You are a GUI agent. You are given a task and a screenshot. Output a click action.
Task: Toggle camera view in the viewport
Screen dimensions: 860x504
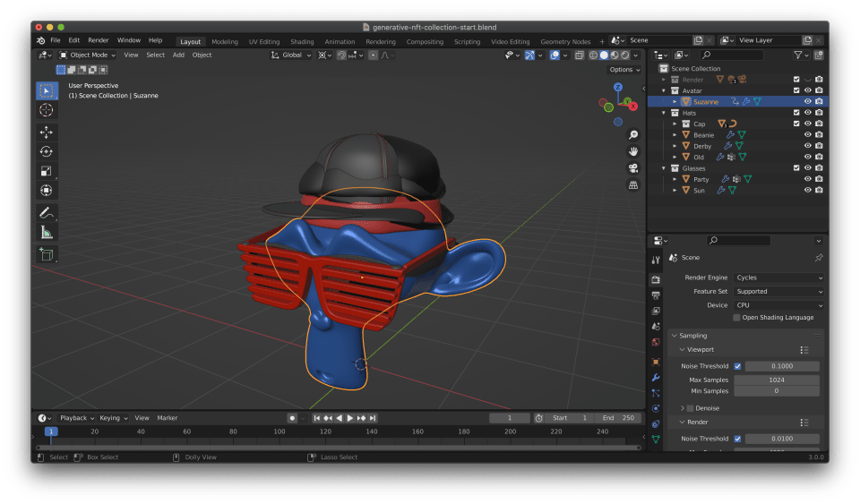633,168
